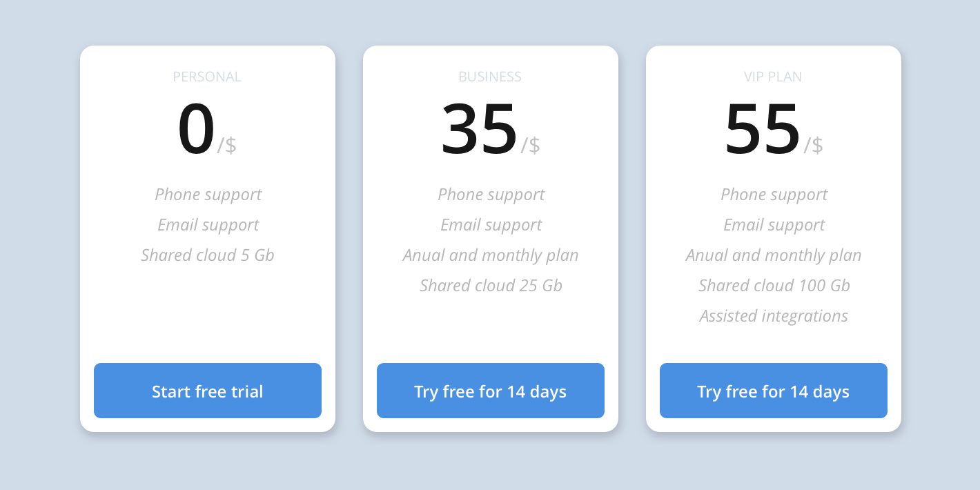The width and height of the screenshot is (980, 490).
Task: Click Phone support in VIP card
Action: coord(774,195)
